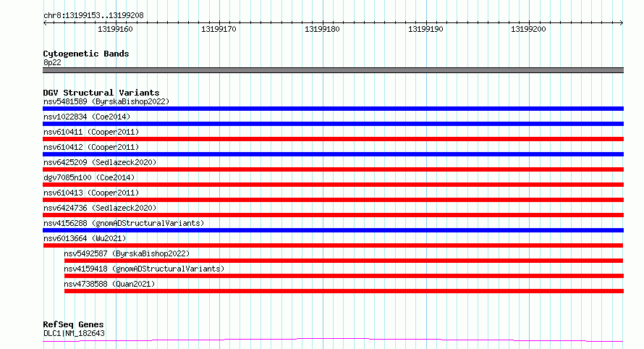644x349 pixels.
Task: Click the blue bar under nsv1022834
Action: [x=333, y=124]
